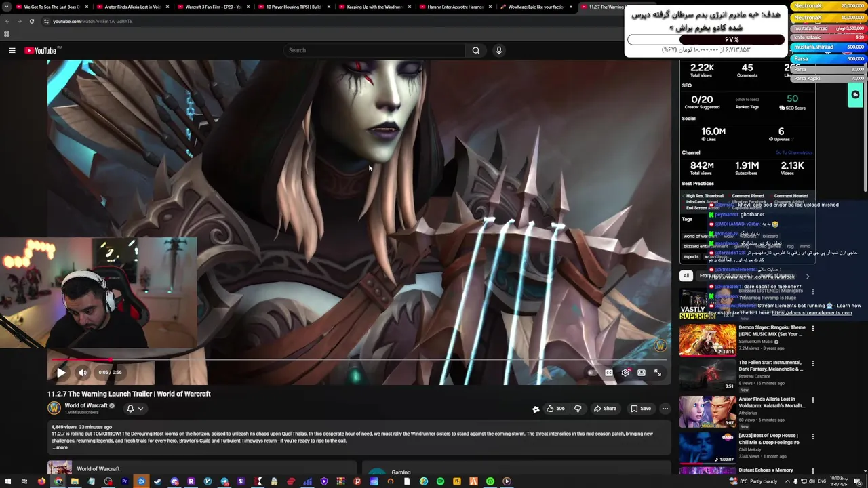Focus the YouTube search field
Image resolution: width=868 pixels, height=488 pixels.
coord(374,50)
